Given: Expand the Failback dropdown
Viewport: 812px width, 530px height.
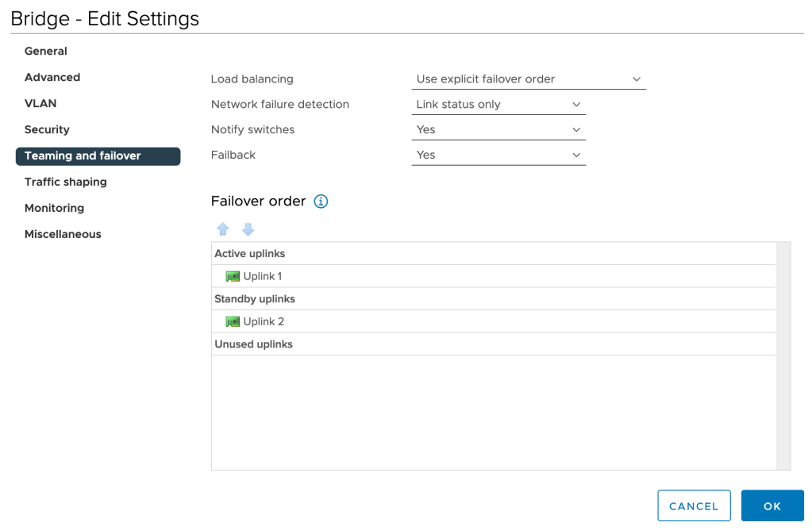Looking at the screenshot, I should pos(498,156).
